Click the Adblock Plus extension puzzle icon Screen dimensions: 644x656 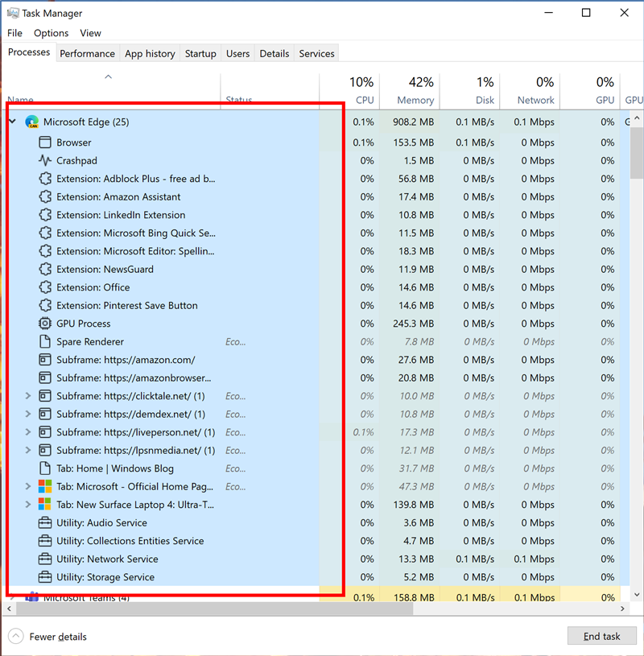(45, 179)
